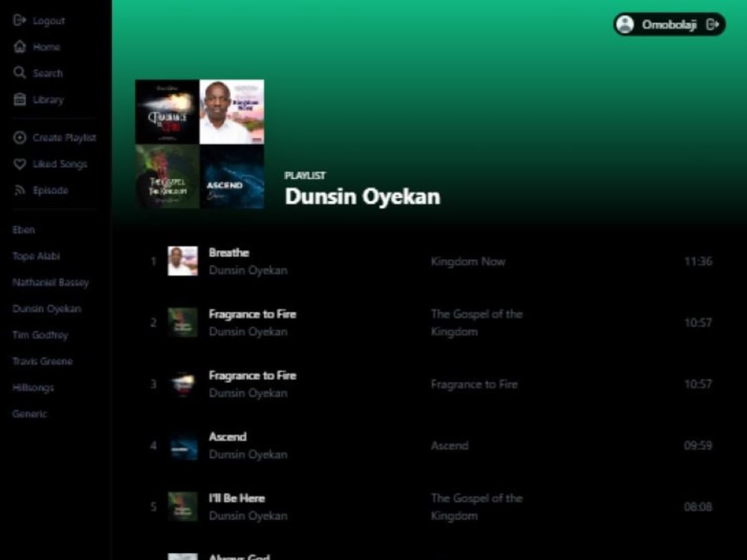Screen dimensions: 747x560
Task: Click the Logout icon in sidebar
Action: coord(19,20)
